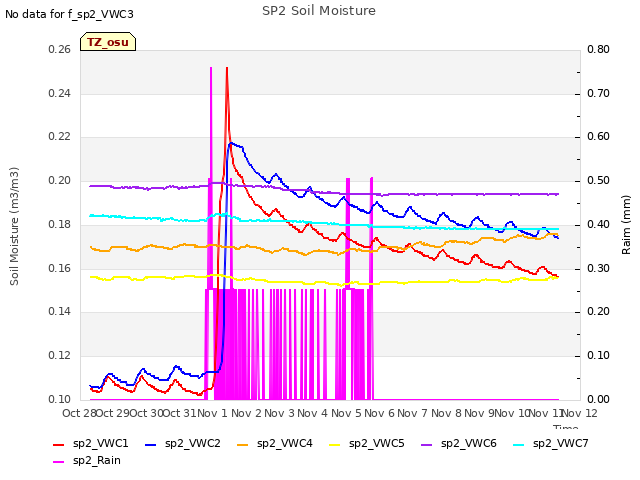640x480 pixels.
Task: Click the Oct 28 x-axis tick label
Action: [x=80, y=413]
